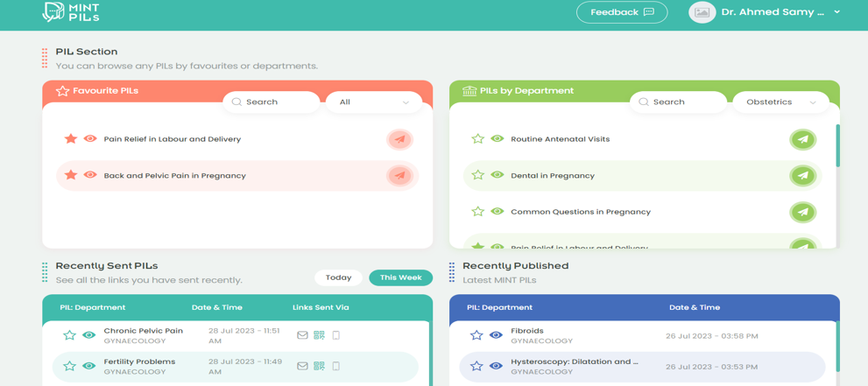Open QR code for Fertility Problems PIL

319,366
